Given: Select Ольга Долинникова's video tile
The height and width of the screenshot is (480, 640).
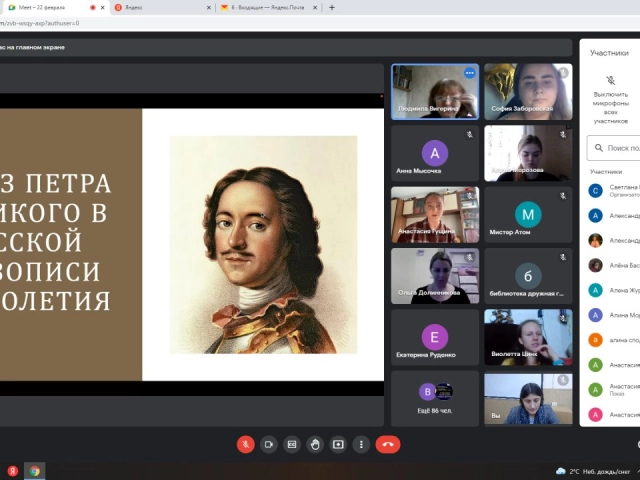Looking at the screenshot, I should click(435, 276).
